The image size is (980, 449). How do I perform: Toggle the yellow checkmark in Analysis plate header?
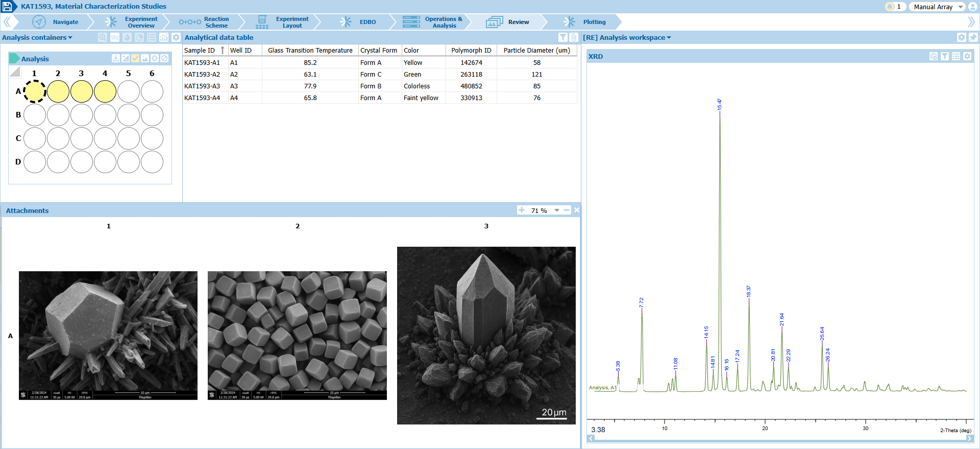click(135, 58)
